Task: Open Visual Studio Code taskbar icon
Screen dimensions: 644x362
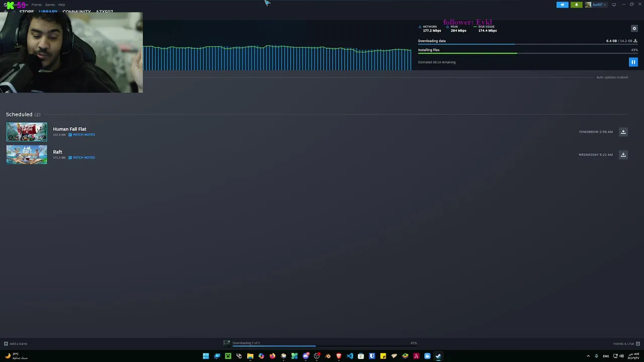Action: click(x=350, y=356)
